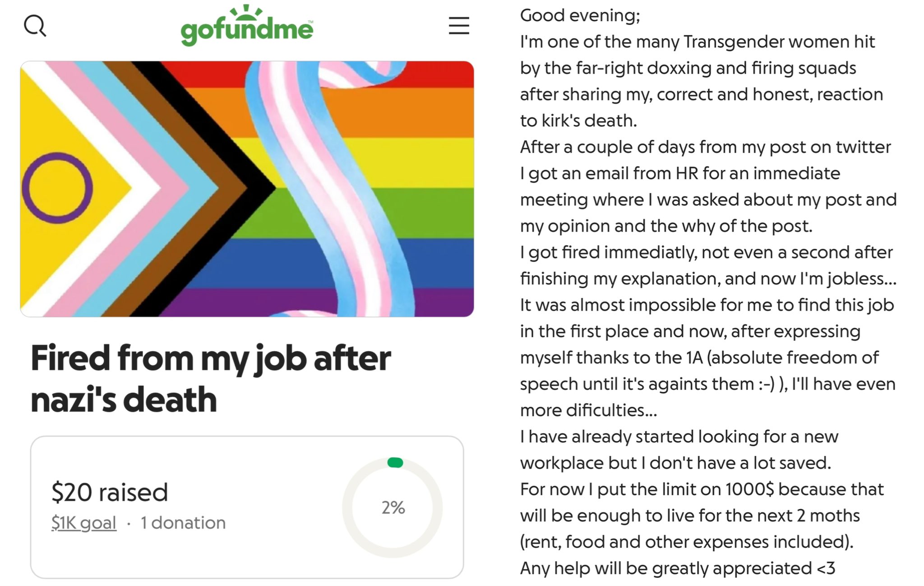The width and height of the screenshot is (924, 586).
Task: Open the hamburger menu icon
Action: pos(459,26)
